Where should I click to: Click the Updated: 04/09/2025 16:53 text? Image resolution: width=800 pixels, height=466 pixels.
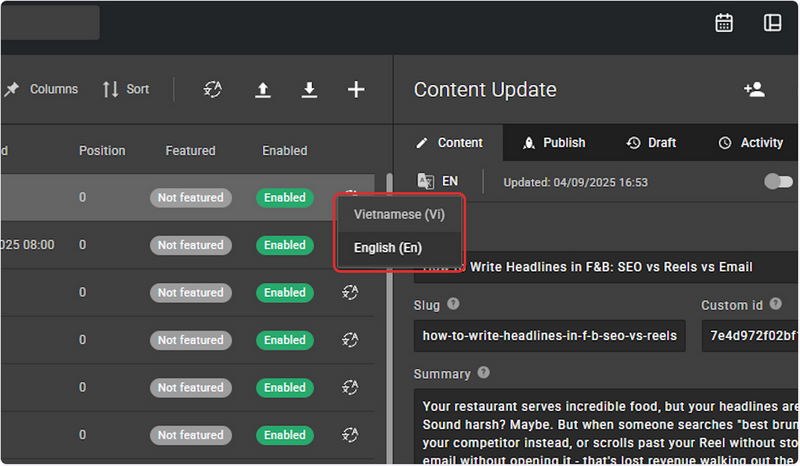(x=575, y=183)
